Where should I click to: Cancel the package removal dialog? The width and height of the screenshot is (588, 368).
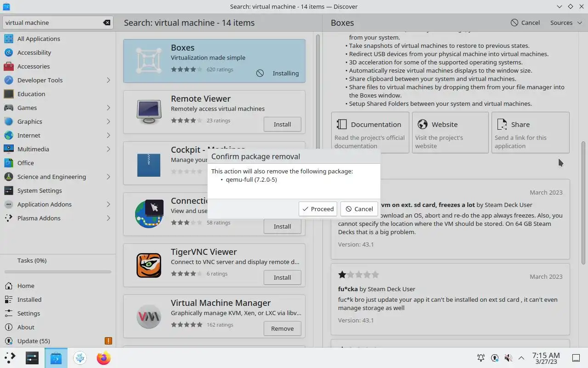pyautogui.click(x=359, y=209)
